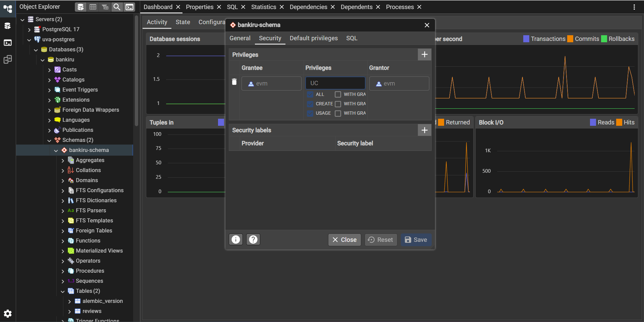Image resolution: width=644 pixels, height=322 pixels.
Task: Open the Dependencies main tab
Action: click(308, 7)
